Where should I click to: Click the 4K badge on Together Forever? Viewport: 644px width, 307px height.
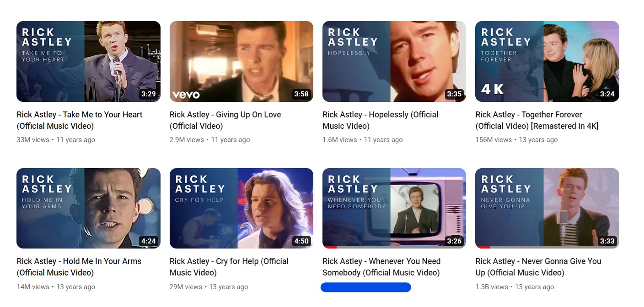pos(493,89)
